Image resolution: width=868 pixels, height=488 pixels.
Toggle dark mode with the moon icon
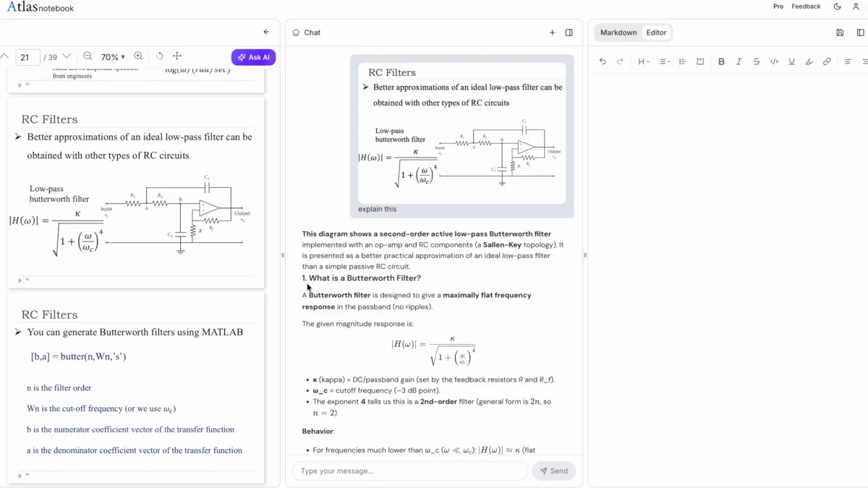tap(838, 7)
